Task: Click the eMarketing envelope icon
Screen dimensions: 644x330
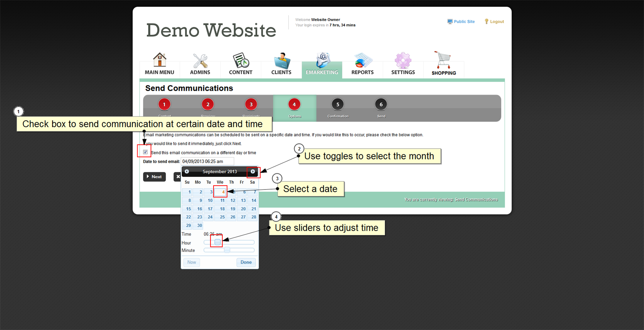Action: coord(322,60)
